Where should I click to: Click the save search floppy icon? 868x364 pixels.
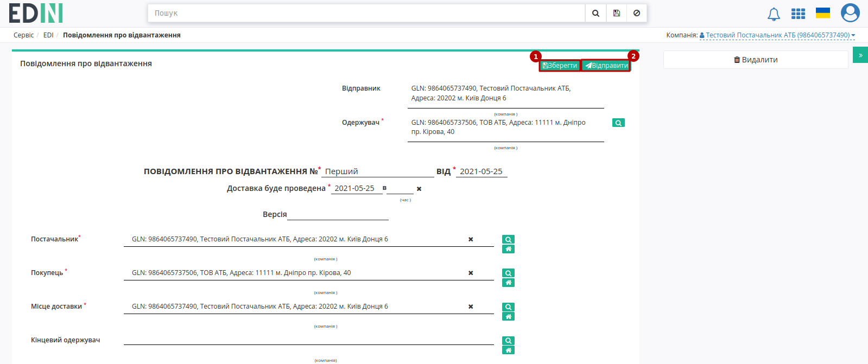617,13
